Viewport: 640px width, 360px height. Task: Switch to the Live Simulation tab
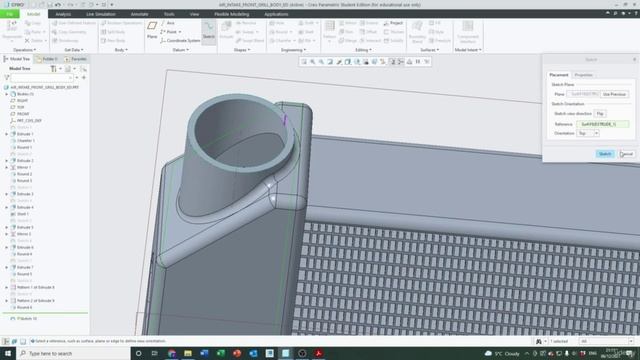coord(101,14)
